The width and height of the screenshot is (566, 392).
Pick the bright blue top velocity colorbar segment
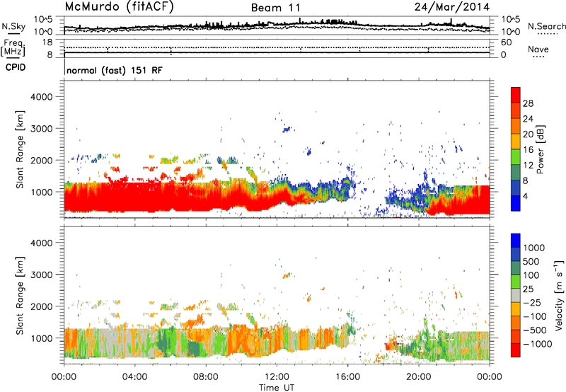coord(516,241)
